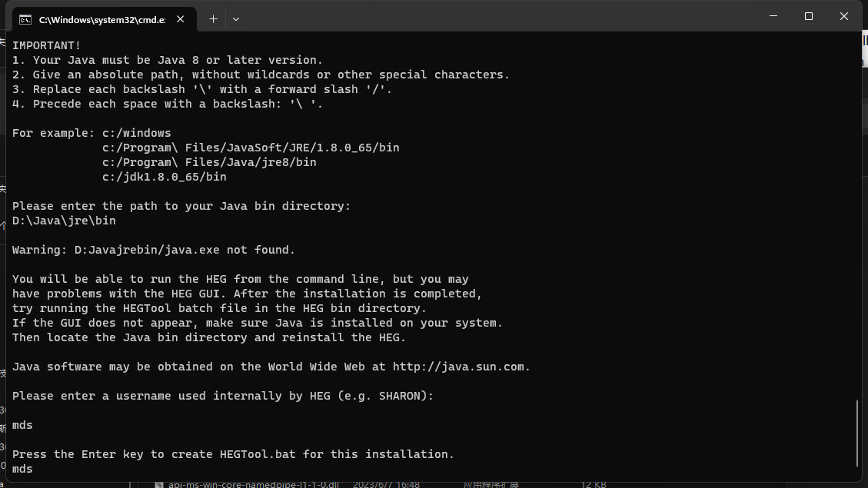
Task: Click the dll file icon behind the terminal
Action: tap(159, 485)
